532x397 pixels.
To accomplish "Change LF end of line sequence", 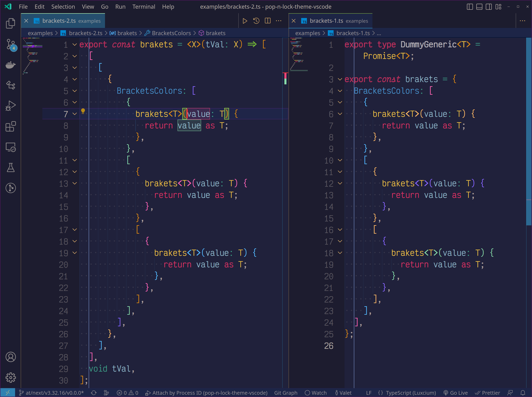I will click(369, 393).
